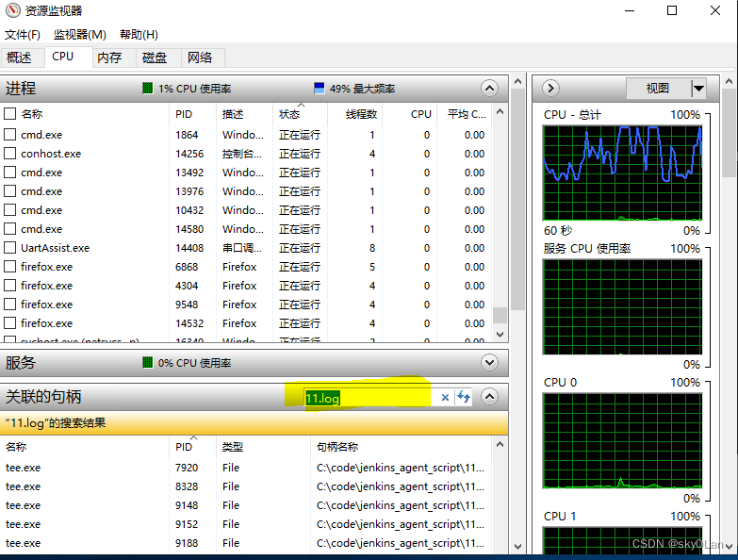738x560 pixels.
Task: Check the box for cmd.exe PID 1864
Action: point(9,135)
